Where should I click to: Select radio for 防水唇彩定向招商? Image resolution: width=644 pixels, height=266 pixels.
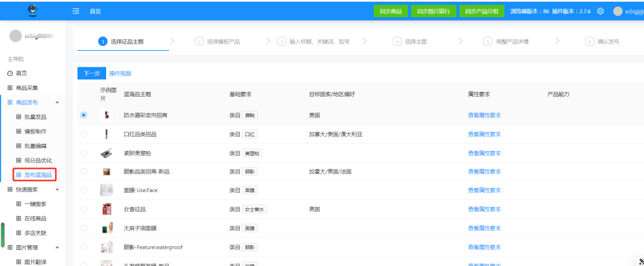84,115
